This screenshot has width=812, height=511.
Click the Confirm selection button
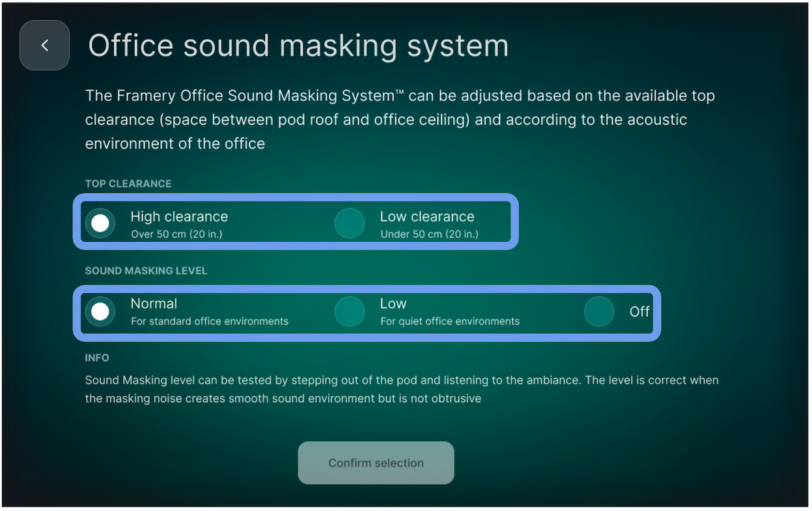pos(376,463)
